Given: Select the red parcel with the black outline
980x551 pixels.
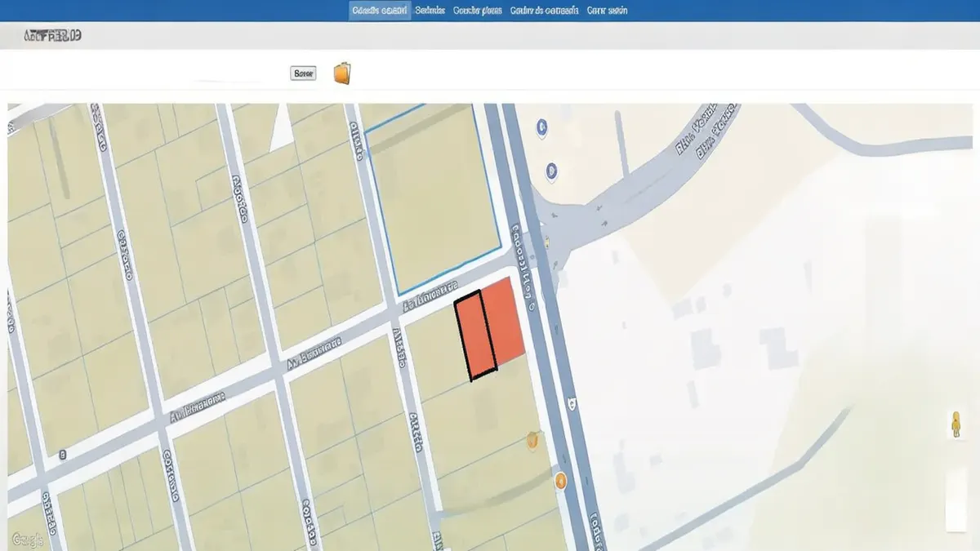Looking at the screenshot, I should point(475,337).
